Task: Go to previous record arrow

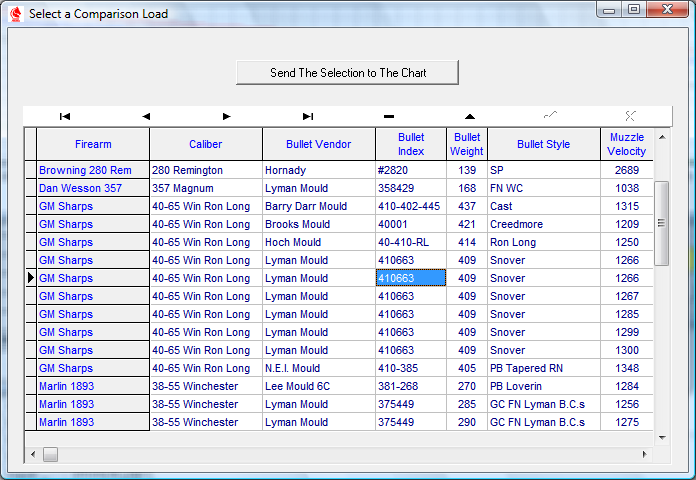Action: pyautogui.click(x=146, y=116)
